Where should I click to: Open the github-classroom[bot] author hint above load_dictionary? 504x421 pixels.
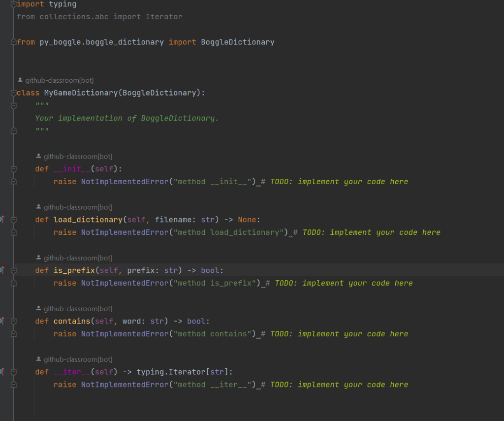point(74,207)
